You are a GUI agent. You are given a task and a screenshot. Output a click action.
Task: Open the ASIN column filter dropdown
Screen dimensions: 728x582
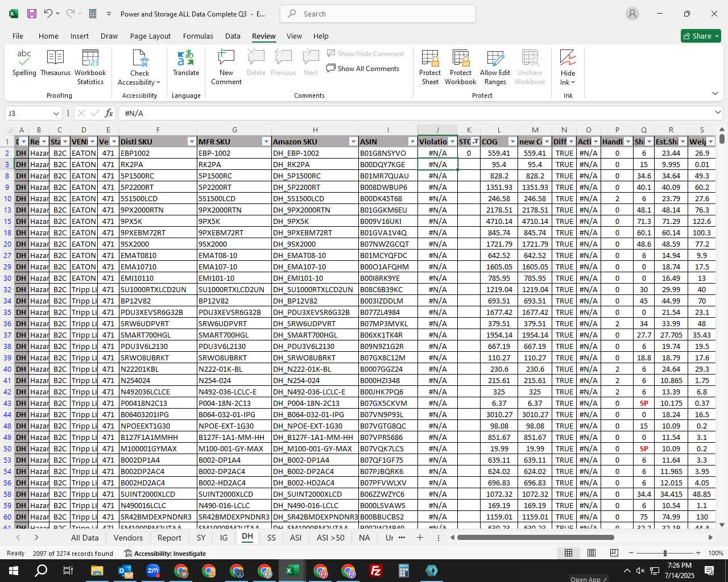[412, 142]
